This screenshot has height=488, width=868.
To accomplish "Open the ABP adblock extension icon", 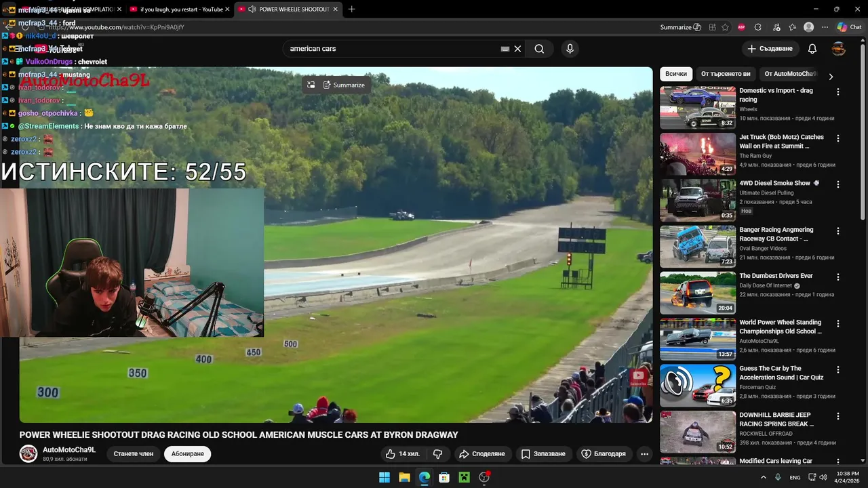I will (x=741, y=27).
